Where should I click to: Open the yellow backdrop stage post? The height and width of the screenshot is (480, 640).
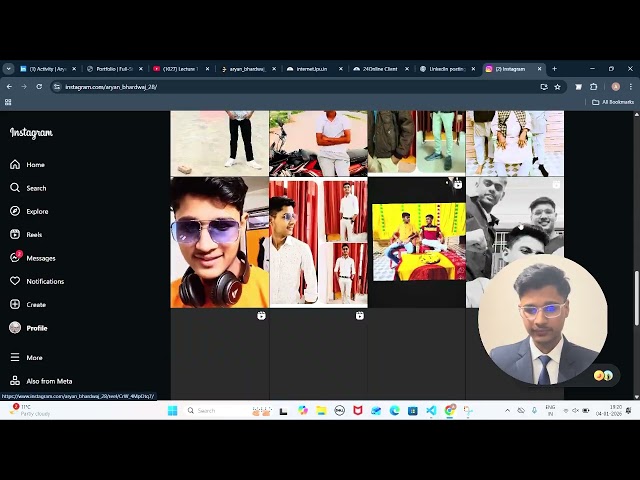[418, 242]
